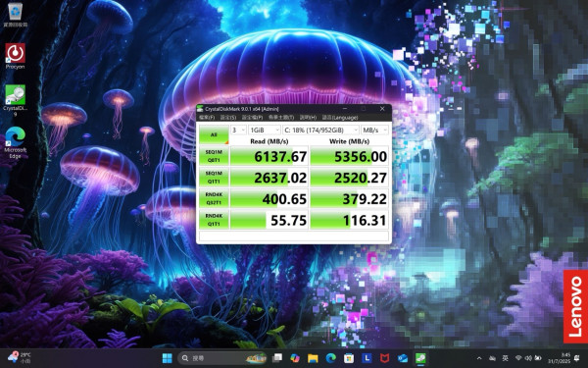Click the 2520.27 write result
588x368 pixels.
[349, 178]
